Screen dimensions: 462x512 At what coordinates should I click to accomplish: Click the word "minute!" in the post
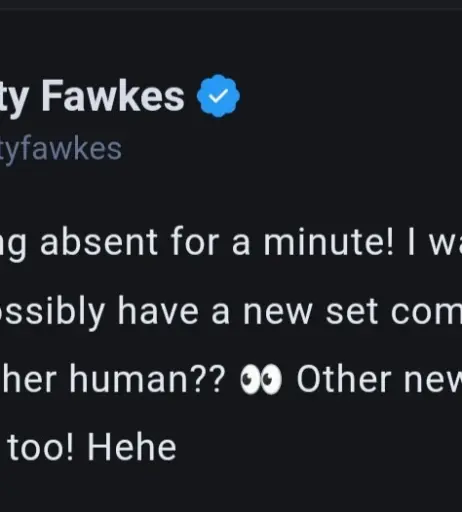pos(329,241)
